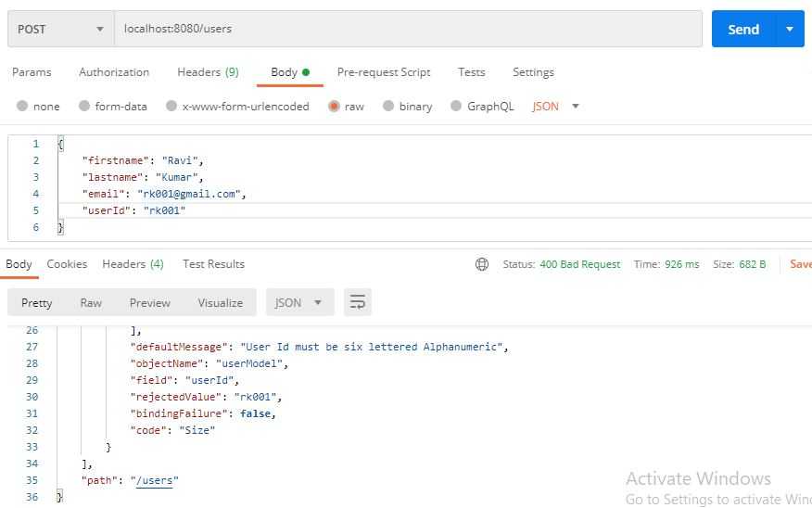Screen dimensions: 812x508
Task: Select the GraphQL body radio option
Action: point(456,106)
